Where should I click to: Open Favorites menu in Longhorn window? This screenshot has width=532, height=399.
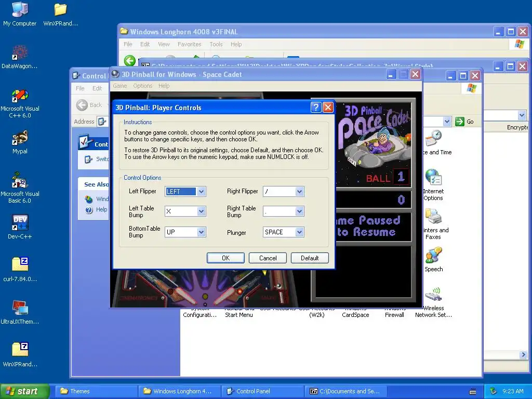pos(189,44)
